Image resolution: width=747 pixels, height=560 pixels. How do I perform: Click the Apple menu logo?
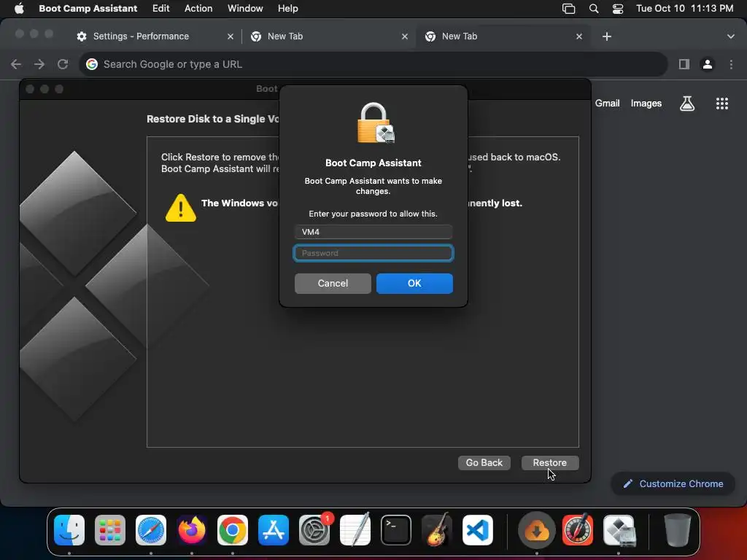coord(19,8)
